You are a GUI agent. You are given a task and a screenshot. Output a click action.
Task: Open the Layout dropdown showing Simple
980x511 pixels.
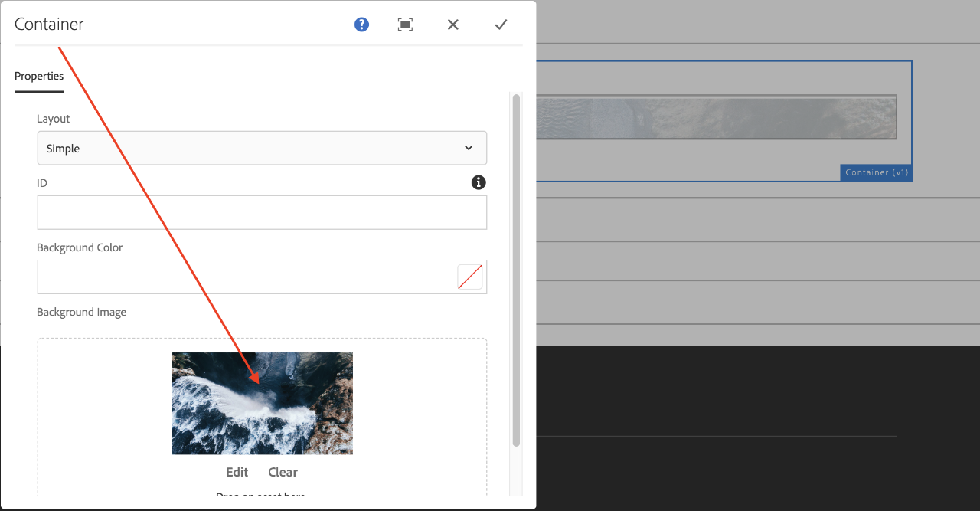tap(262, 148)
